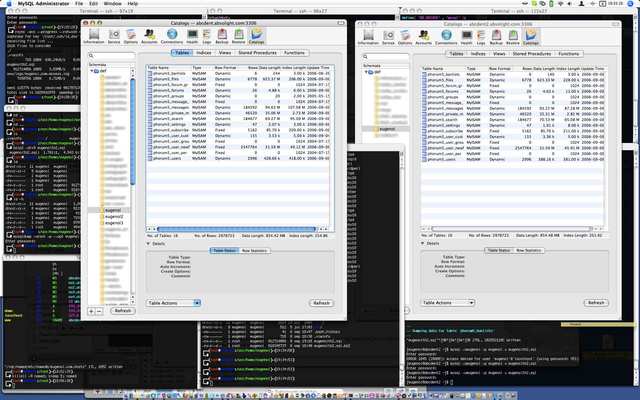Click the Options icon in the abodent window
The image size is (640, 400).
coord(132,38)
